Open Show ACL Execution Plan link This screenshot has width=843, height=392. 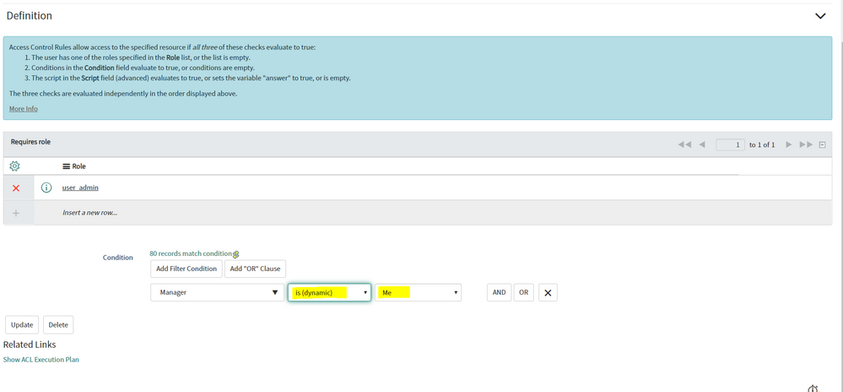tap(41, 359)
